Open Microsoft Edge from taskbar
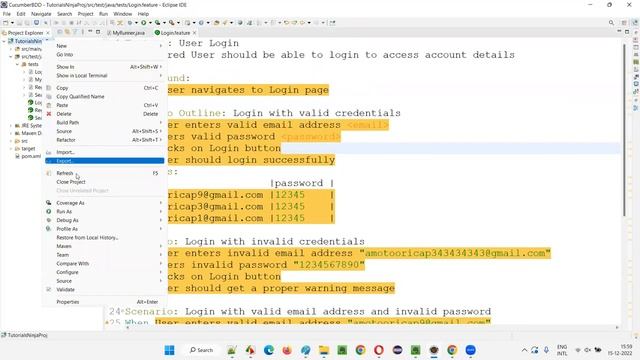 (x=269, y=350)
